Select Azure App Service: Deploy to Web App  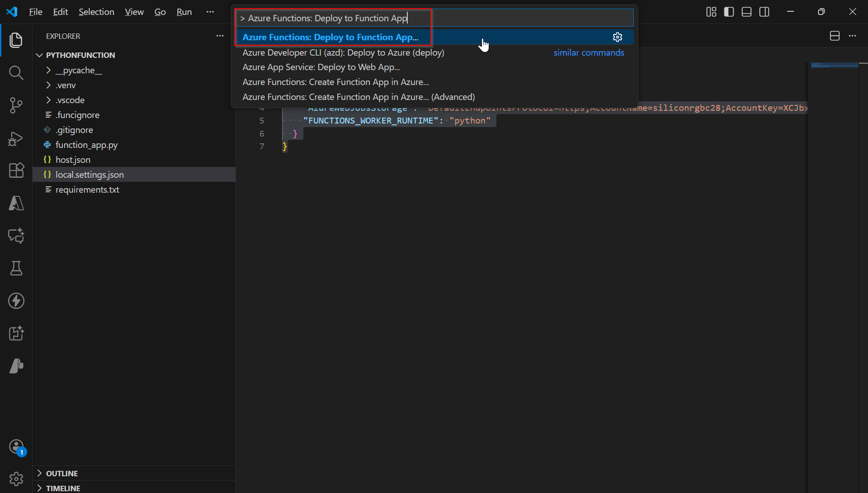[434, 67]
